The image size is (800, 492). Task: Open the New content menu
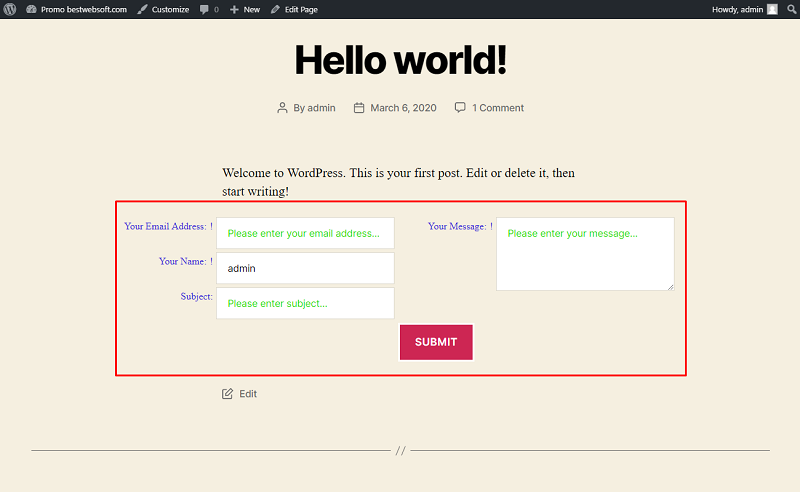tap(245, 9)
